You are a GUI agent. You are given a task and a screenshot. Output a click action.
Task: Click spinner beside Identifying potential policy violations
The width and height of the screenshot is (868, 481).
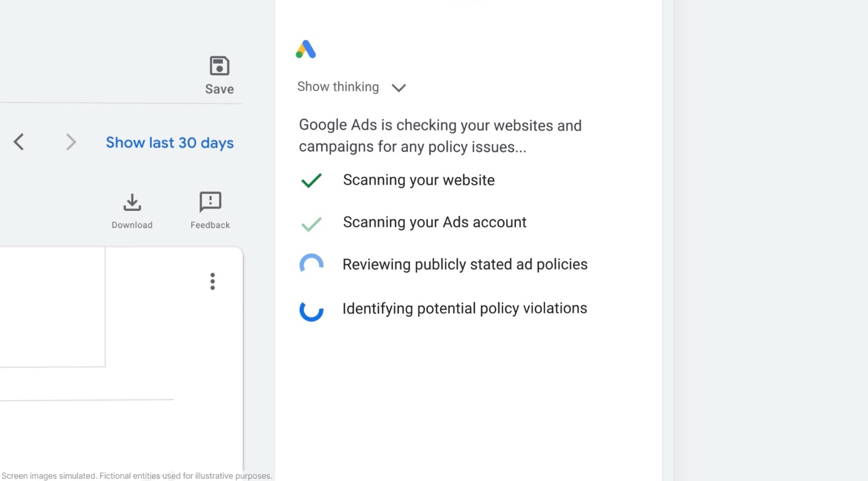click(x=312, y=310)
